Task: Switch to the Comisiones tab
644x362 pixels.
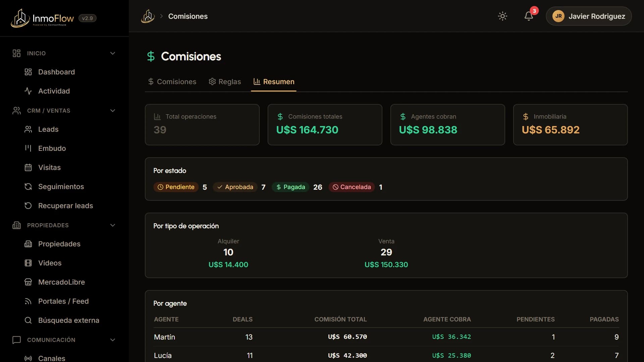Action: 172,82
